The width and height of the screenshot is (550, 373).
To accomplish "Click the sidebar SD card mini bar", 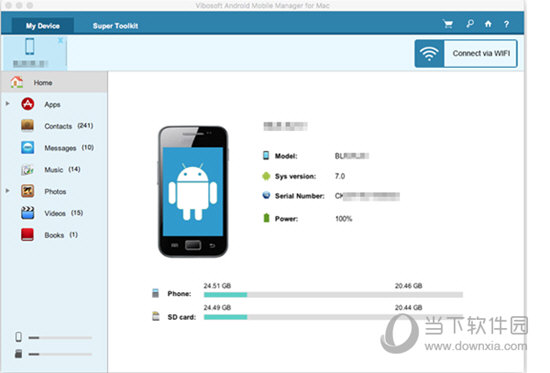I will 60,354.
